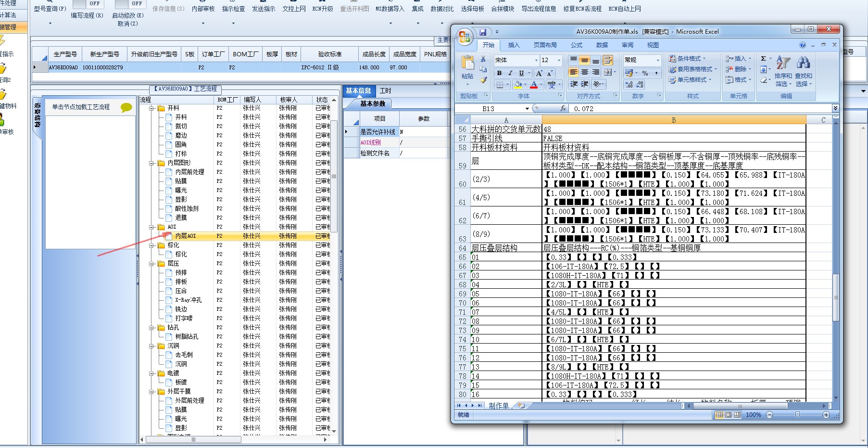Select the 制作单 sheet tab
The height and width of the screenshot is (448, 868).
(499, 406)
